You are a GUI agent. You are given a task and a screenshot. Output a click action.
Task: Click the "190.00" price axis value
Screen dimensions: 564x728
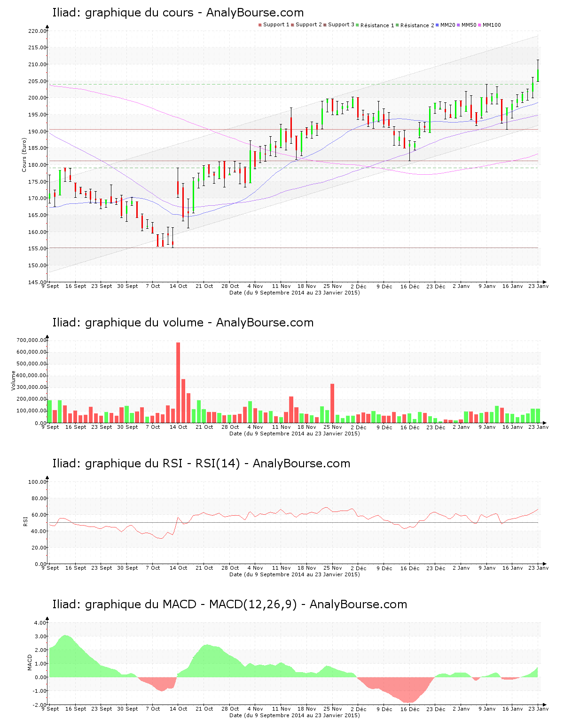(x=37, y=132)
